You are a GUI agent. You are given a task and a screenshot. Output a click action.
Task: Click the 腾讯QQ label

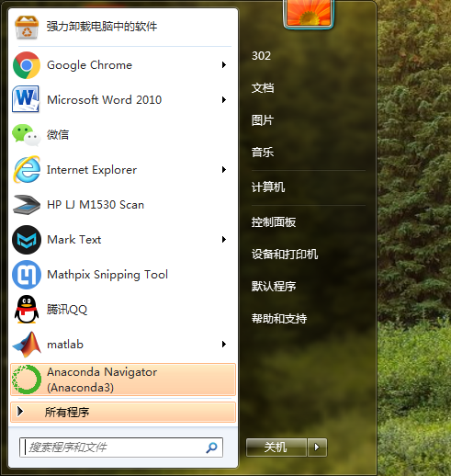(67, 310)
